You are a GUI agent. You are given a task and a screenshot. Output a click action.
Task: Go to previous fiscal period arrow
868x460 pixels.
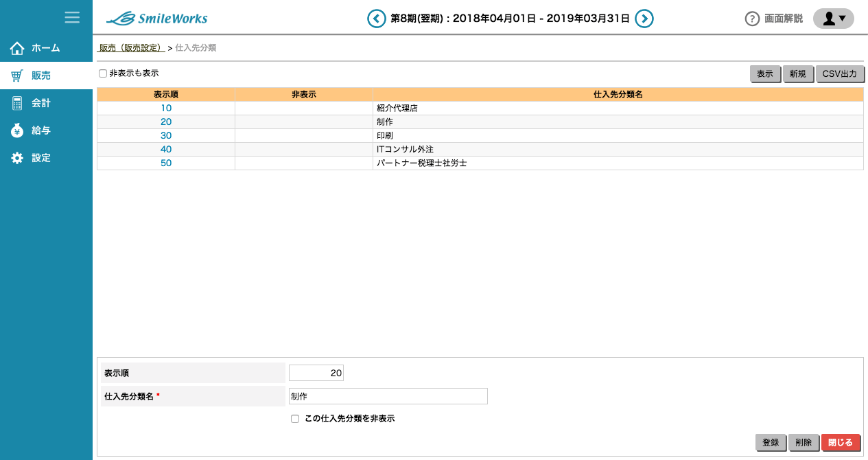(x=376, y=19)
